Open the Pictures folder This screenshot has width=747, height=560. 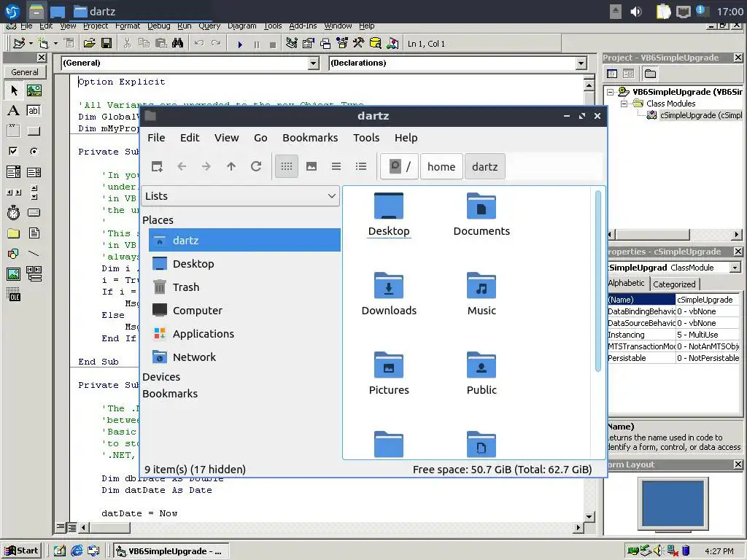(389, 373)
